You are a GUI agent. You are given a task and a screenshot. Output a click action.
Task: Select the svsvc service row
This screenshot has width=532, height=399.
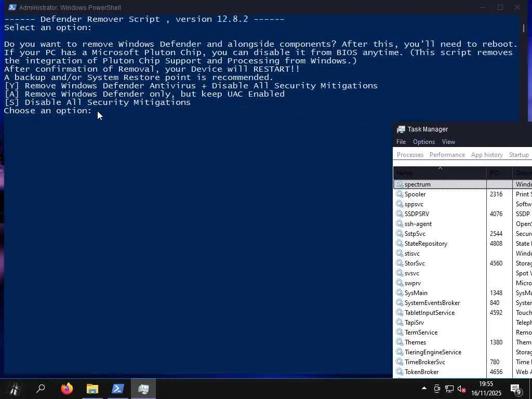tap(462, 273)
